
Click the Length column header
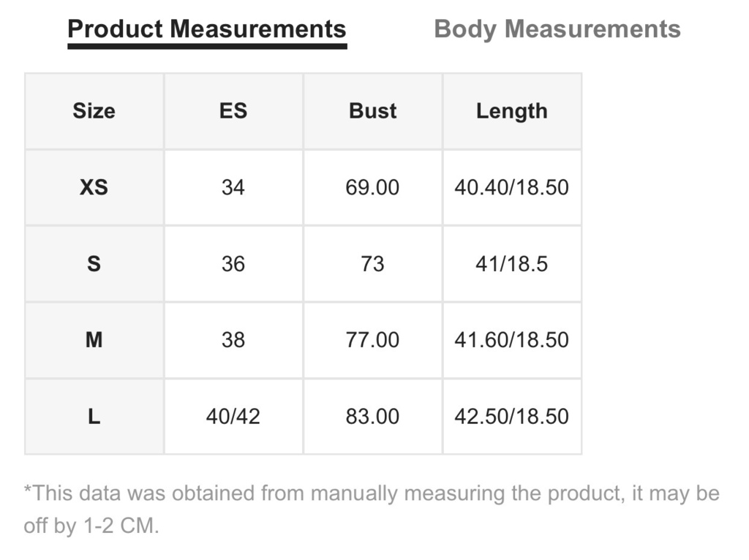click(512, 111)
